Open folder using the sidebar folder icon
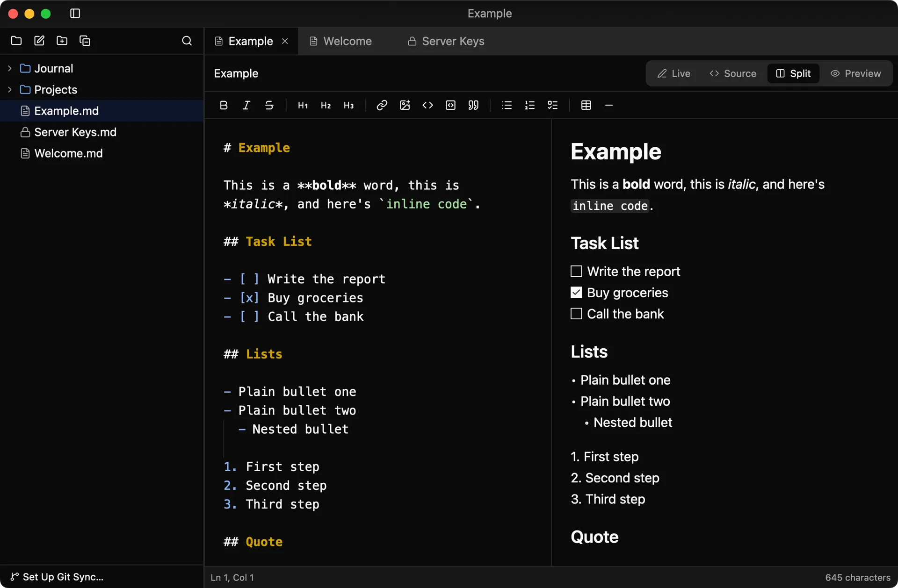Screen dimensions: 898x588 click(16, 41)
